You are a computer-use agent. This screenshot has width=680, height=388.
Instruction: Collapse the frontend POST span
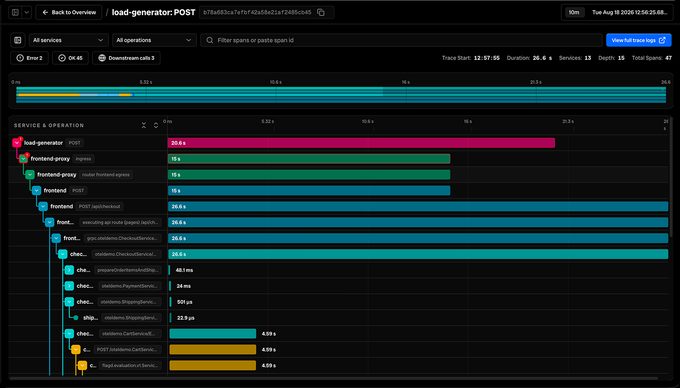pyautogui.click(x=36, y=190)
